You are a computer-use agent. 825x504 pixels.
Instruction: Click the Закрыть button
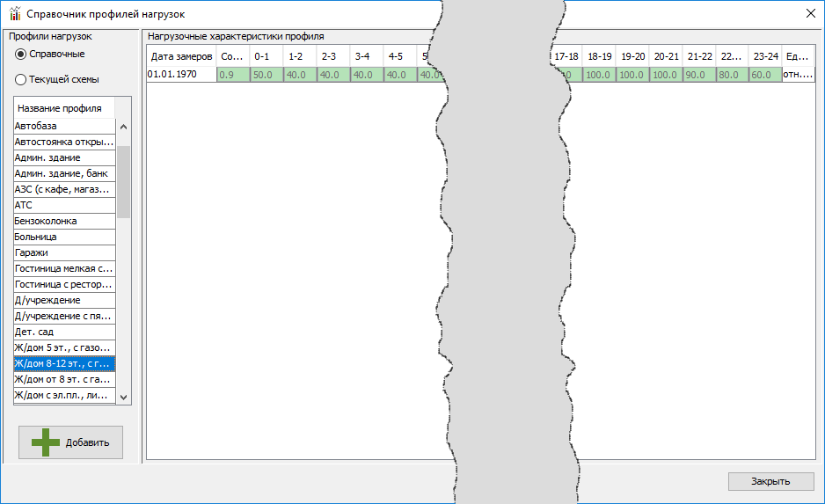770,481
